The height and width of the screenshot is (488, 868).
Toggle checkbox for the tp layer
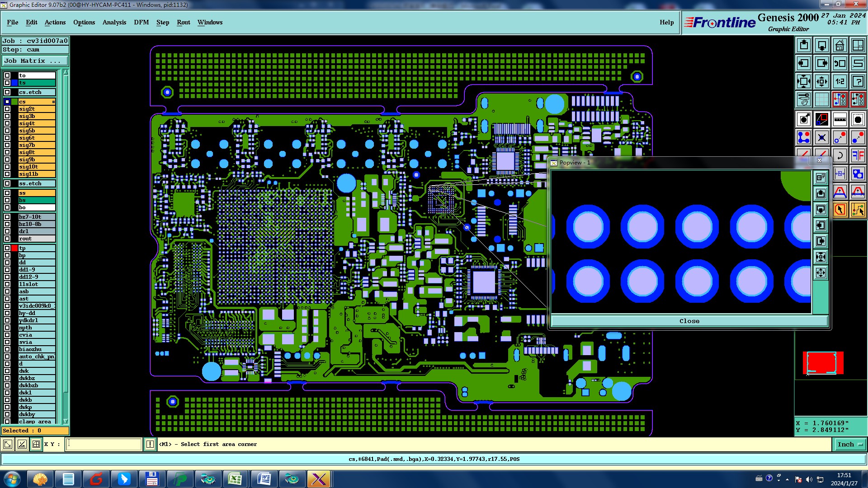tap(7, 248)
